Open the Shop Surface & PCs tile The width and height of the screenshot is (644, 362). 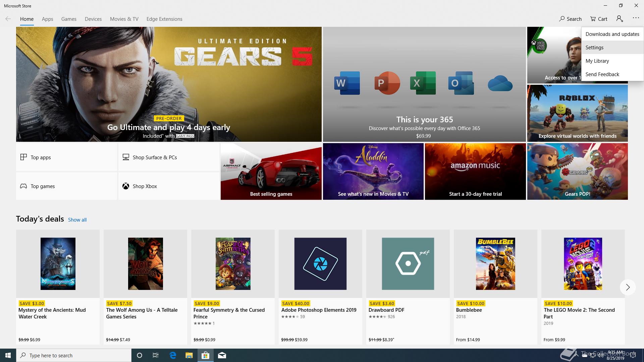click(169, 157)
